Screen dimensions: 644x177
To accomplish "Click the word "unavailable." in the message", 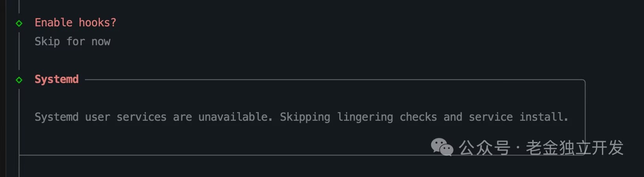I will pos(235,117).
